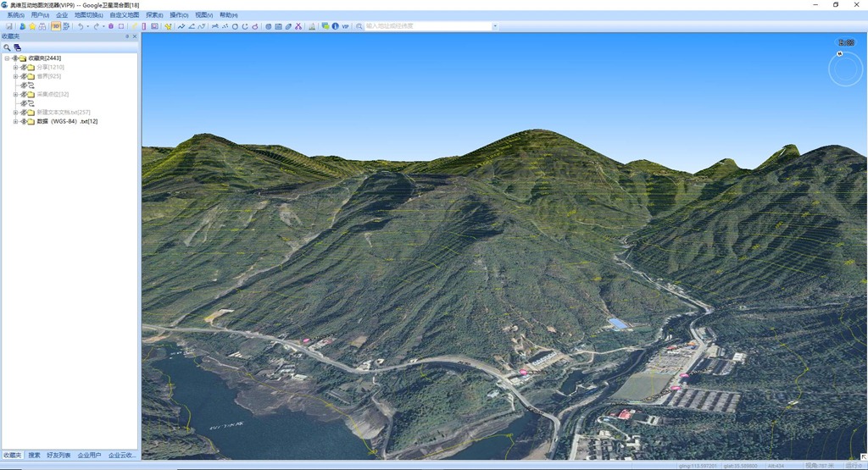
Task: Switch to the 好友列表 bottom tab
Action: pyautogui.click(x=58, y=455)
